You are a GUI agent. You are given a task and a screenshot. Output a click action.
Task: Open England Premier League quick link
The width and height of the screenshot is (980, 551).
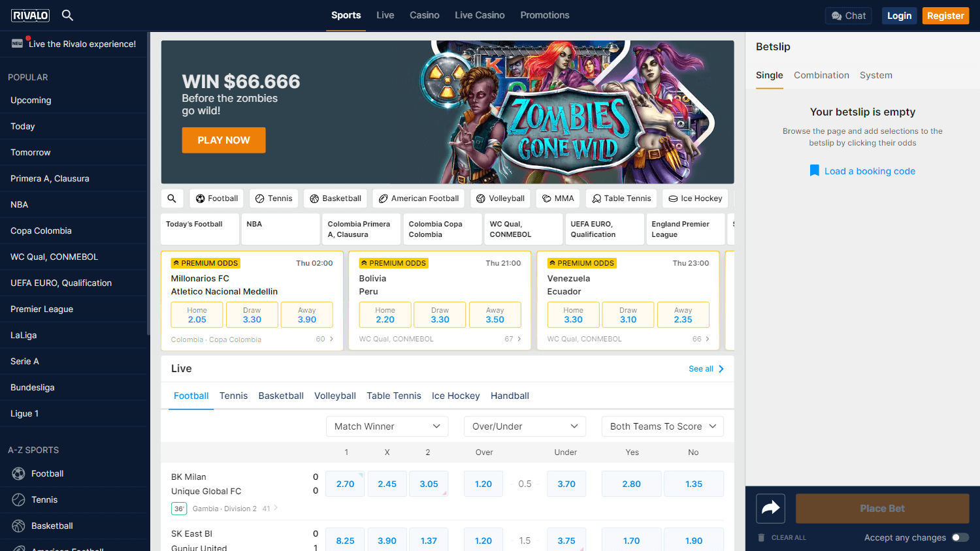pos(685,229)
